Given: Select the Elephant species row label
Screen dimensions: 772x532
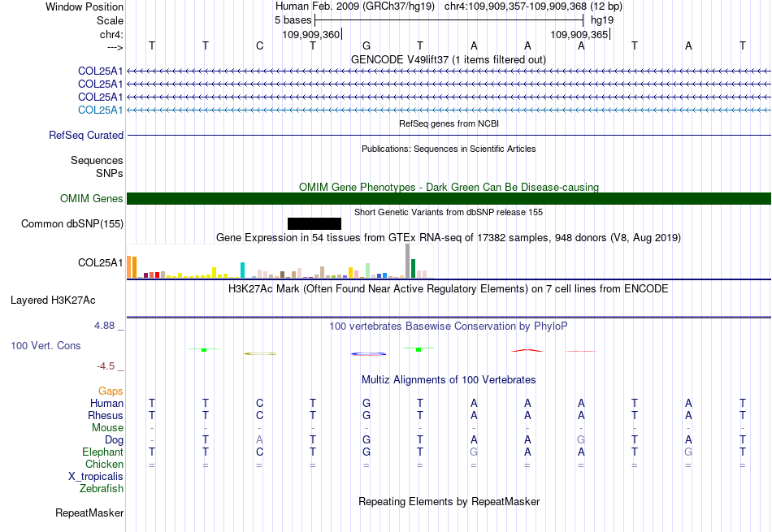Looking at the screenshot, I should coord(103,452).
